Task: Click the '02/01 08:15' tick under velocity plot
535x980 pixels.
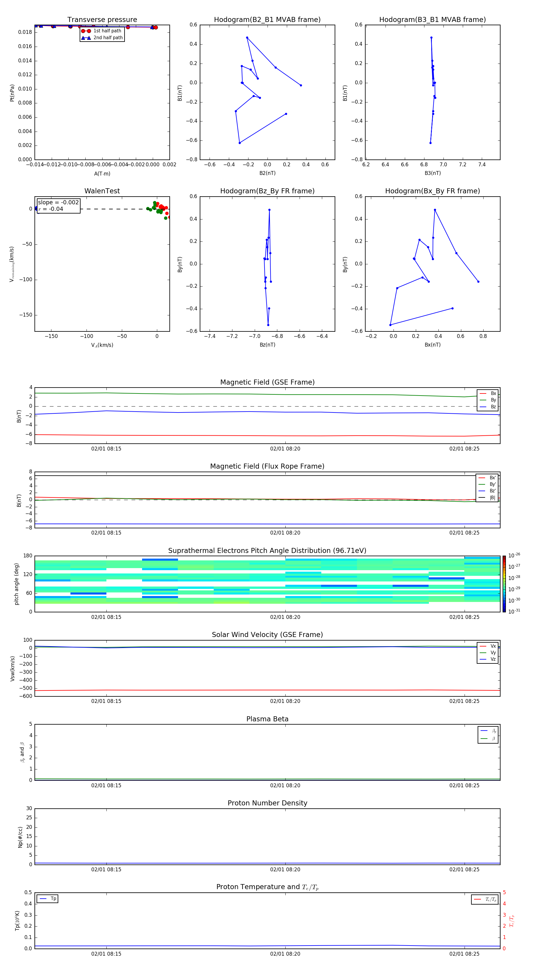Action: tap(106, 701)
